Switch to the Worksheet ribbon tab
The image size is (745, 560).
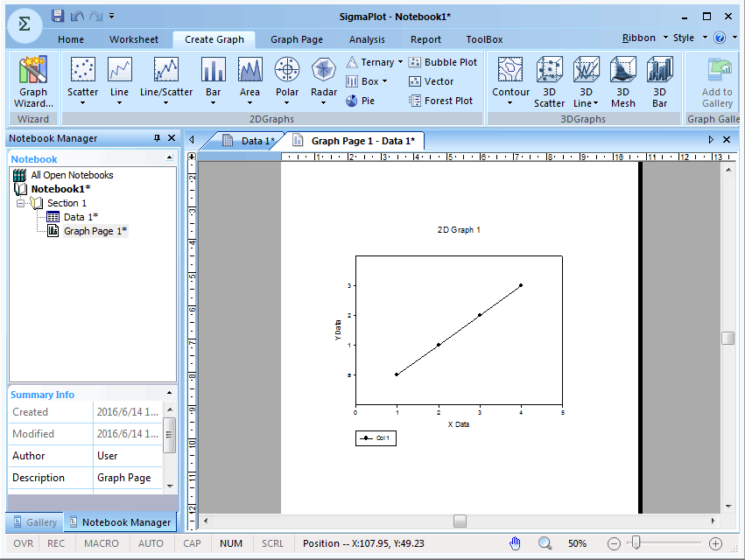pos(134,39)
